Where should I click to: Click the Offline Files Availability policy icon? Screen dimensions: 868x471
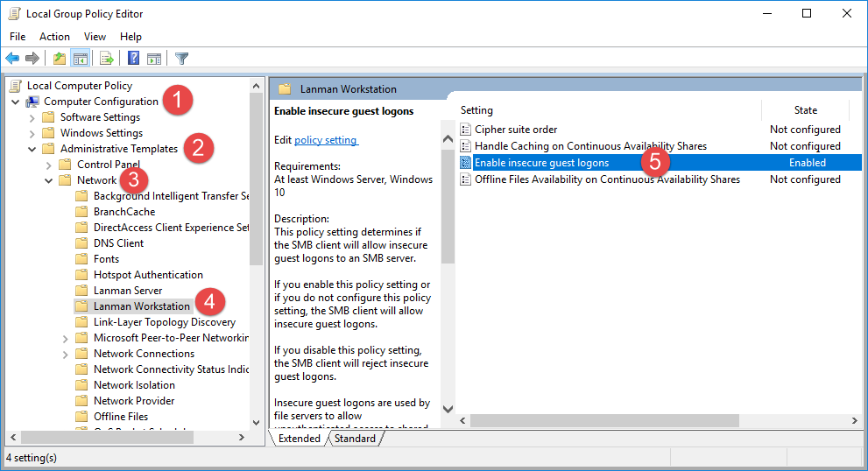[466, 179]
